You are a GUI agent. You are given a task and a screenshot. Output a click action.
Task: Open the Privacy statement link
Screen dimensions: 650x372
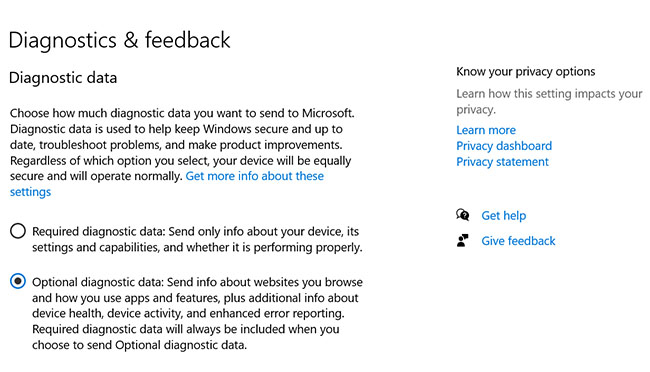(x=502, y=162)
